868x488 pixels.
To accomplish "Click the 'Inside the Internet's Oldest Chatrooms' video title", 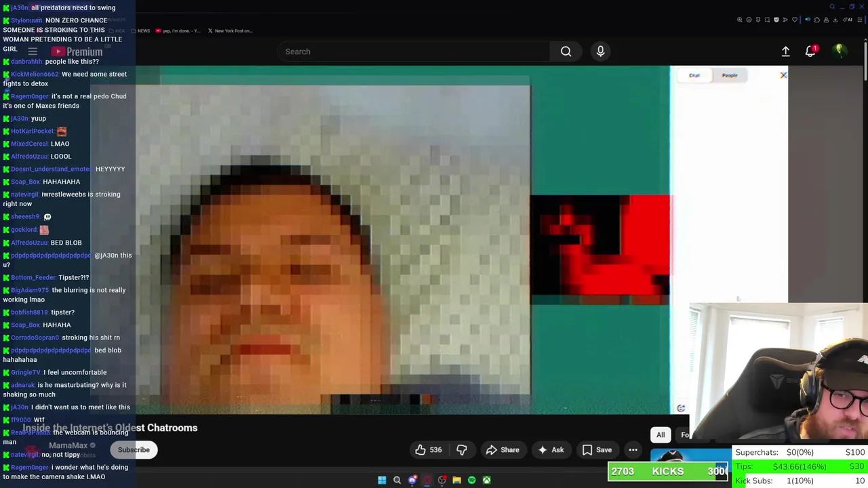I will [x=110, y=428].
